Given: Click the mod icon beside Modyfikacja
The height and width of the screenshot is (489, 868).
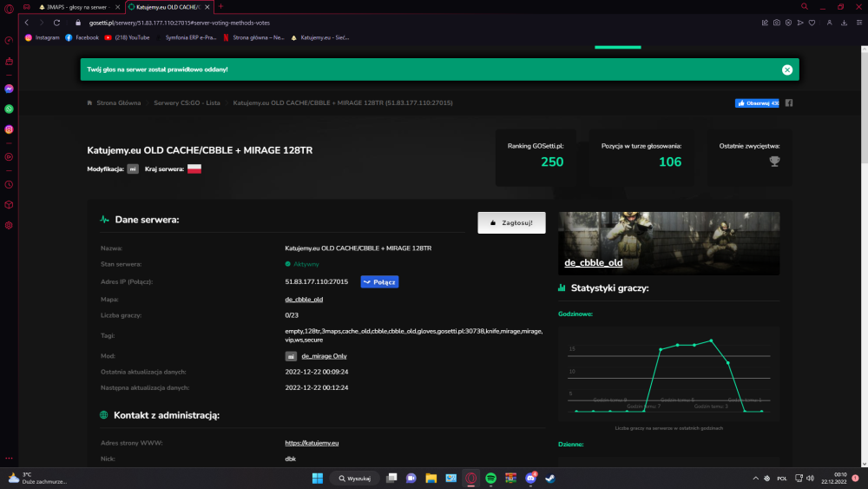Looking at the screenshot, I should (x=133, y=169).
